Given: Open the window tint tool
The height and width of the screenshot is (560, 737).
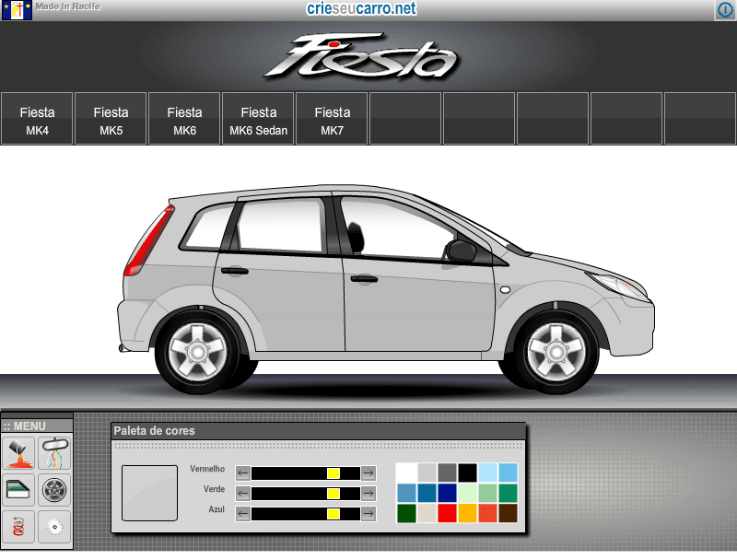Looking at the screenshot, I should coord(18,489).
